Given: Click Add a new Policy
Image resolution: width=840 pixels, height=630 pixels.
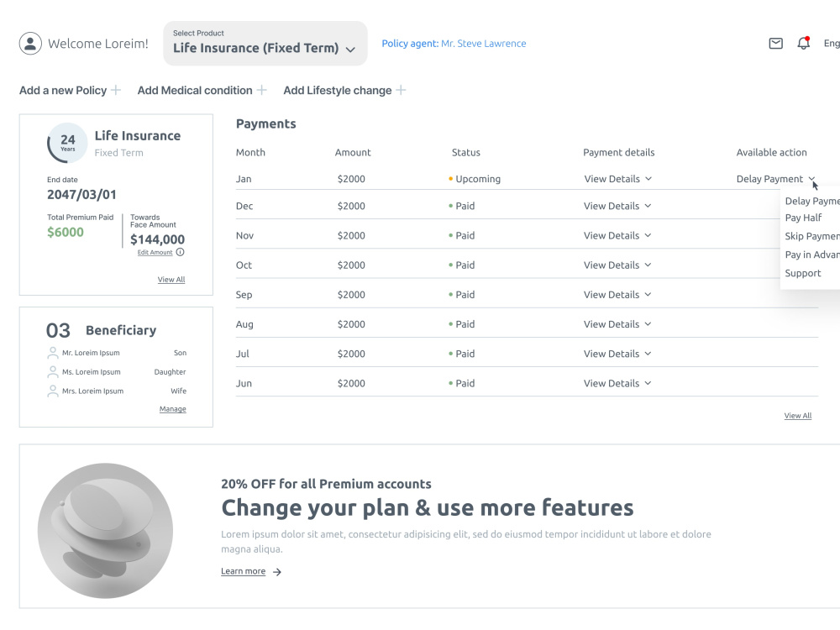Looking at the screenshot, I should pyautogui.click(x=63, y=90).
